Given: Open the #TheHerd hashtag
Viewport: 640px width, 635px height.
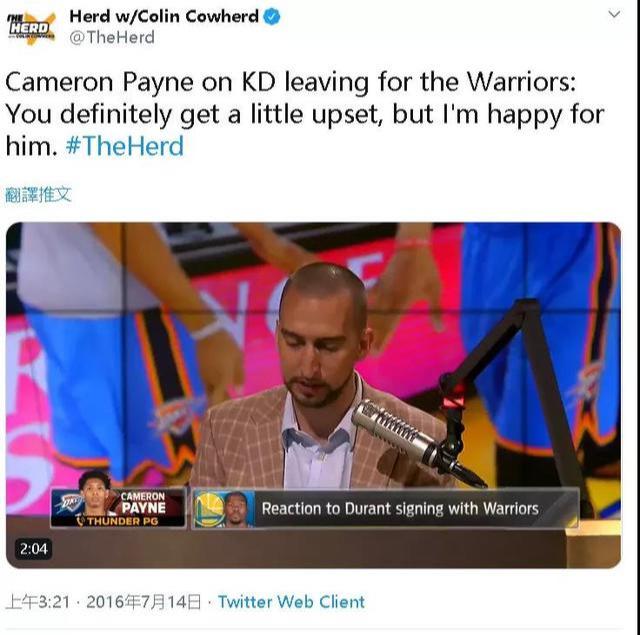Looking at the screenshot, I should coord(124,147).
